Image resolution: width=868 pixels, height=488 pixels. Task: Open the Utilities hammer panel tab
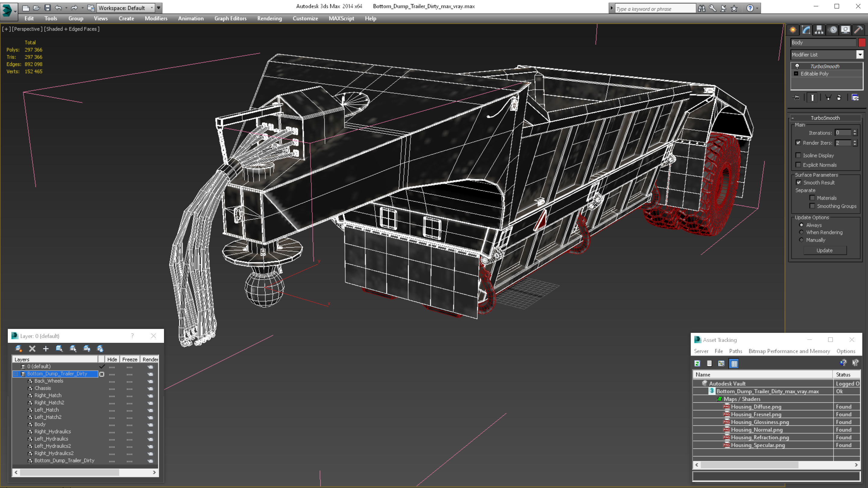(x=859, y=30)
